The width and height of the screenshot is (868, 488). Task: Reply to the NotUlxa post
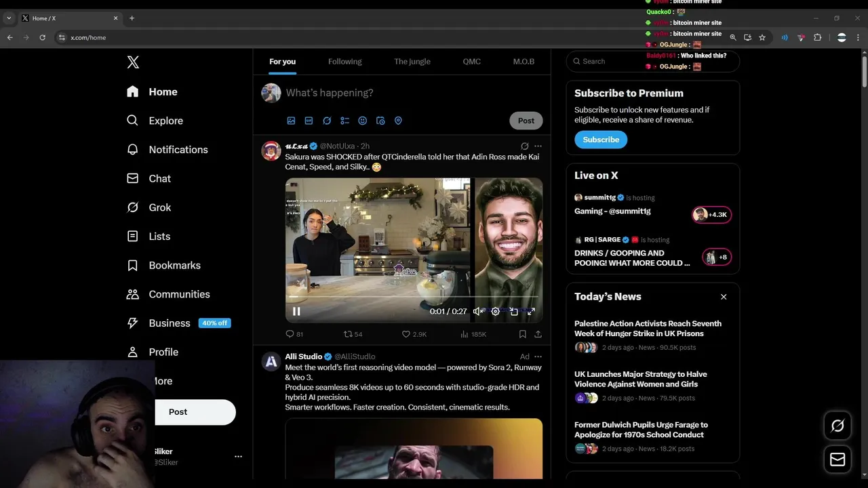[294, 334]
